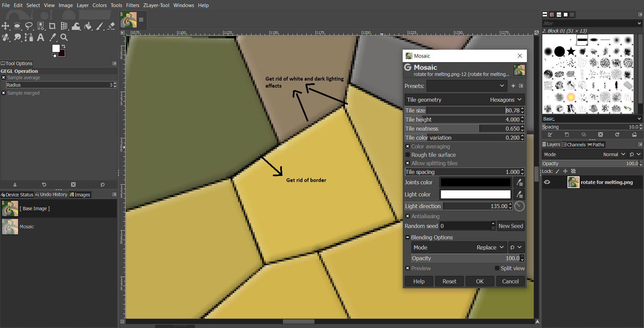
Task: Click the Light color white swatch
Action: coord(476,194)
